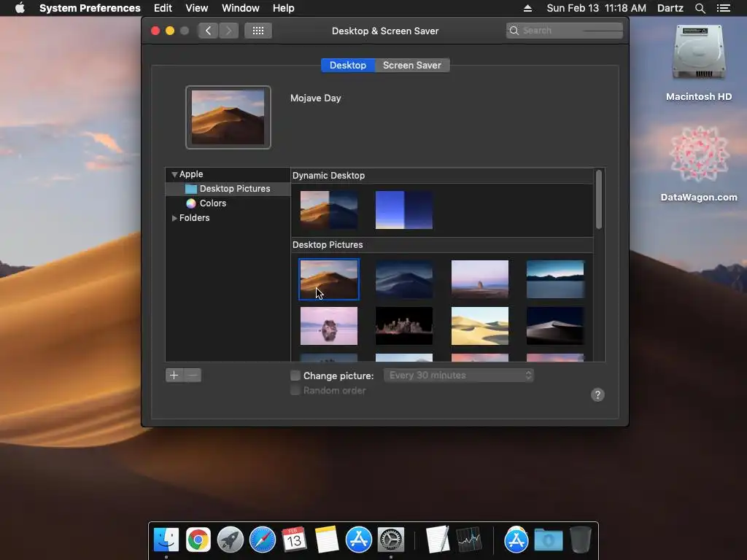Choose the Solar Gradients dynamic thumbnail

tap(404, 210)
